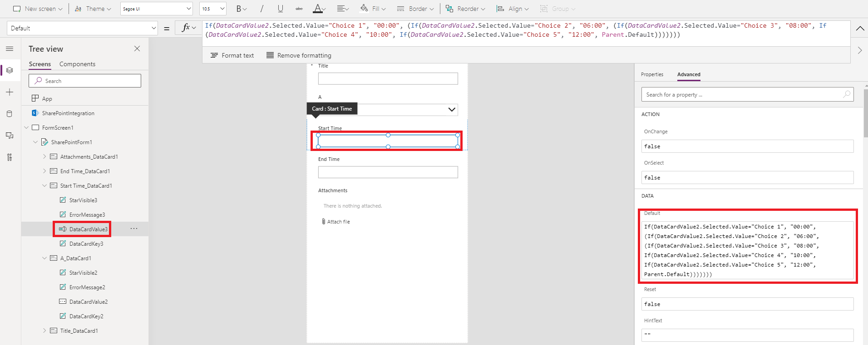
Task: Open the Align menu
Action: [x=513, y=9]
